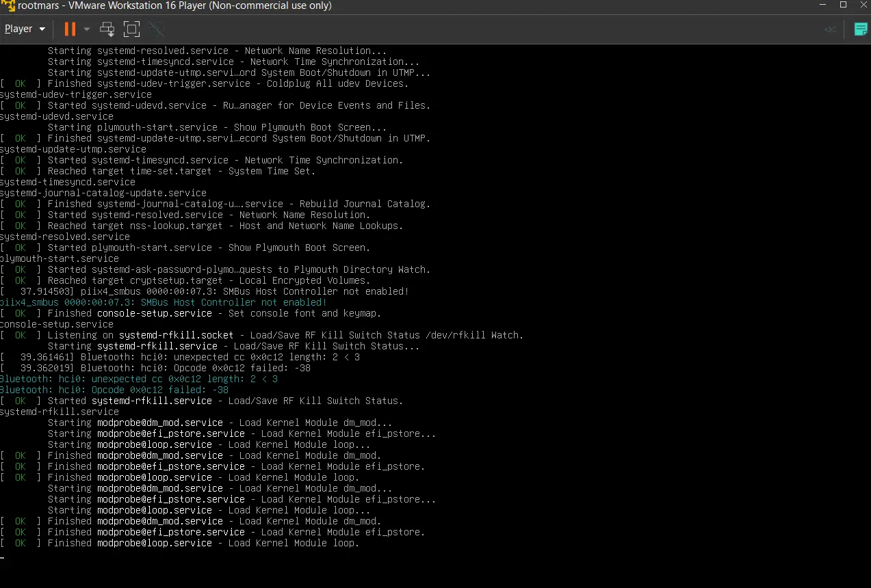Enter full screen mode

(131, 29)
